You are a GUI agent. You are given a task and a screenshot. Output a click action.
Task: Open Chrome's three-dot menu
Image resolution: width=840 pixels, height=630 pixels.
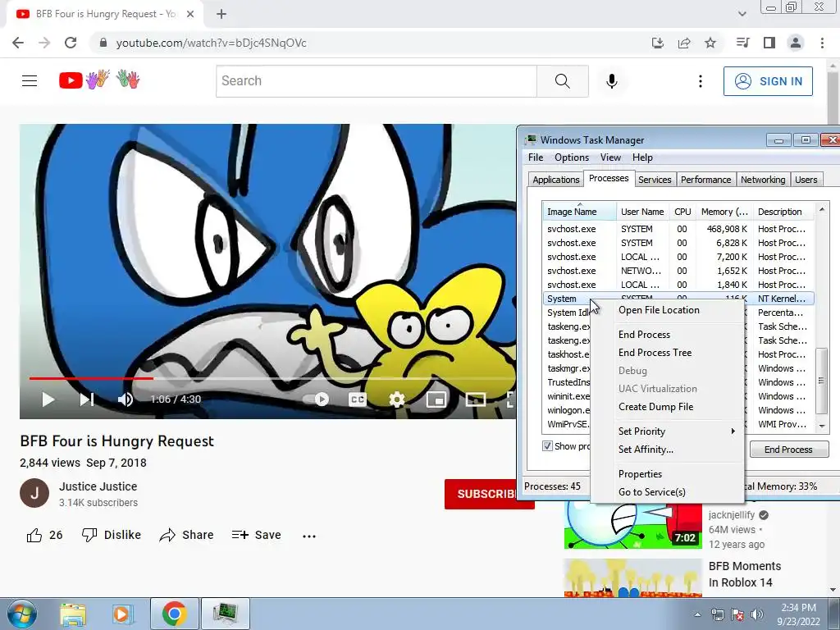pyautogui.click(x=822, y=43)
